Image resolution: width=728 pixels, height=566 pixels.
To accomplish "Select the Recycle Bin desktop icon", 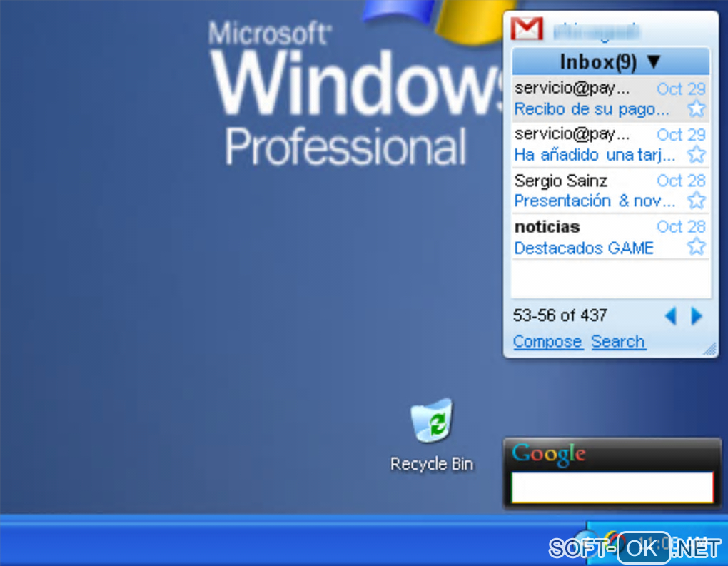I will click(432, 435).
